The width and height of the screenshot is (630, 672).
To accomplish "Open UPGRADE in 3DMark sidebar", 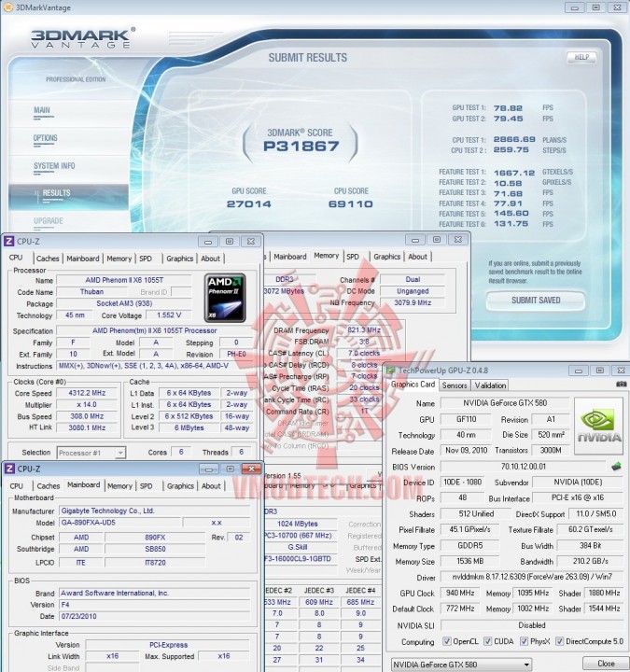I will [x=49, y=221].
